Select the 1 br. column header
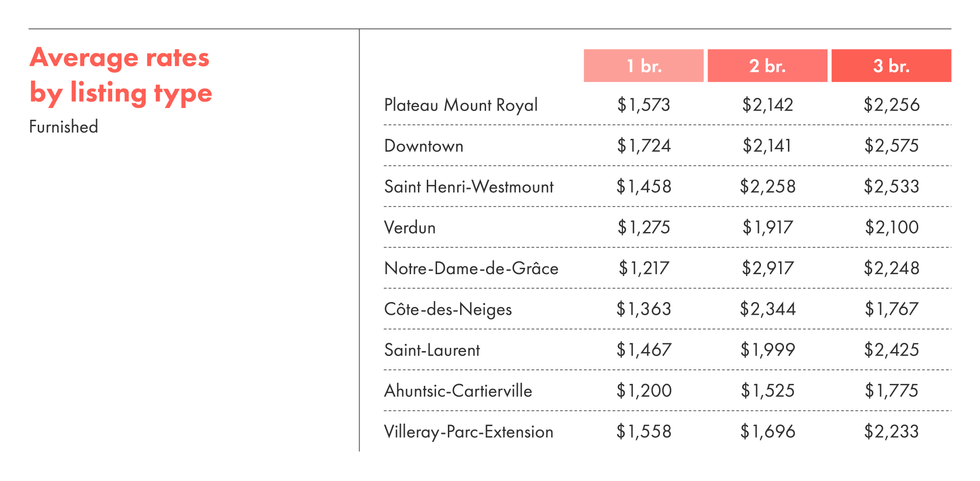Screen dimensions: 980x481 point(644,66)
